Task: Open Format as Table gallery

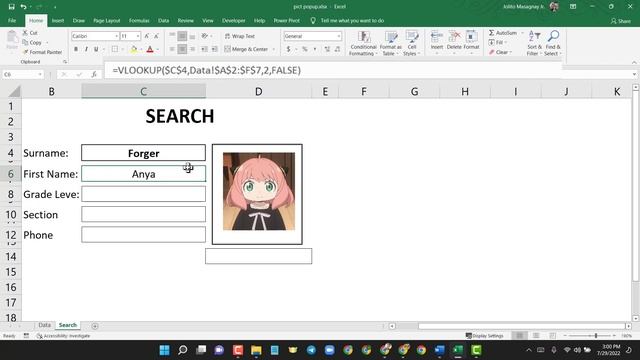Action: 391,43
